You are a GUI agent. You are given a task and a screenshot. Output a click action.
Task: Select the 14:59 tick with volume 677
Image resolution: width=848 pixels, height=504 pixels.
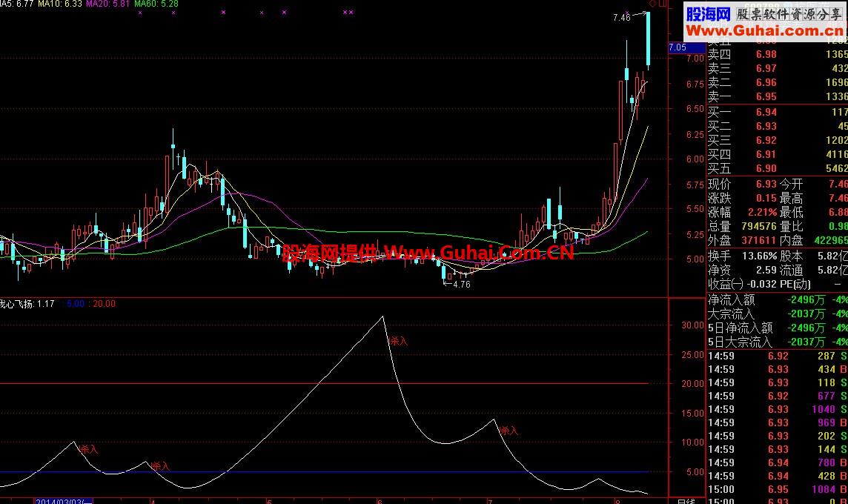(778, 396)
